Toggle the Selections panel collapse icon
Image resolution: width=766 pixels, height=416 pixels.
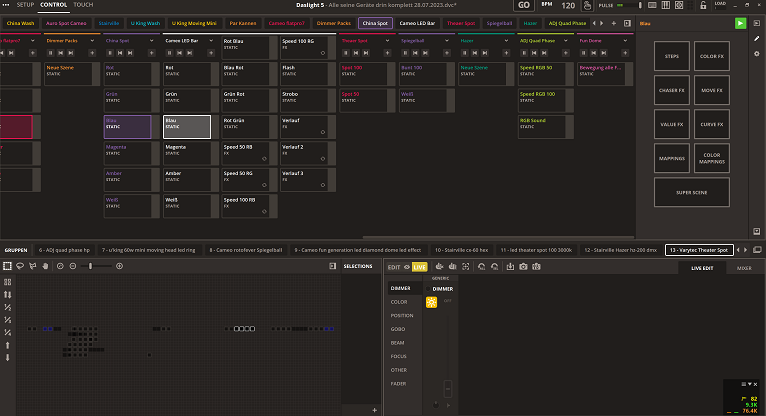pyautogui.click(x=332, y=266)
